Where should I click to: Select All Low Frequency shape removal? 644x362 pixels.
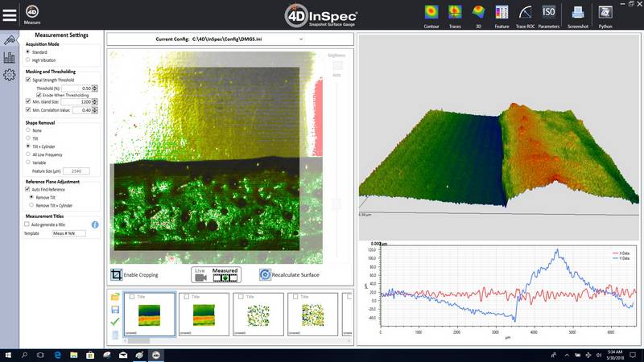pyautogui.click(x=28, y=154)
